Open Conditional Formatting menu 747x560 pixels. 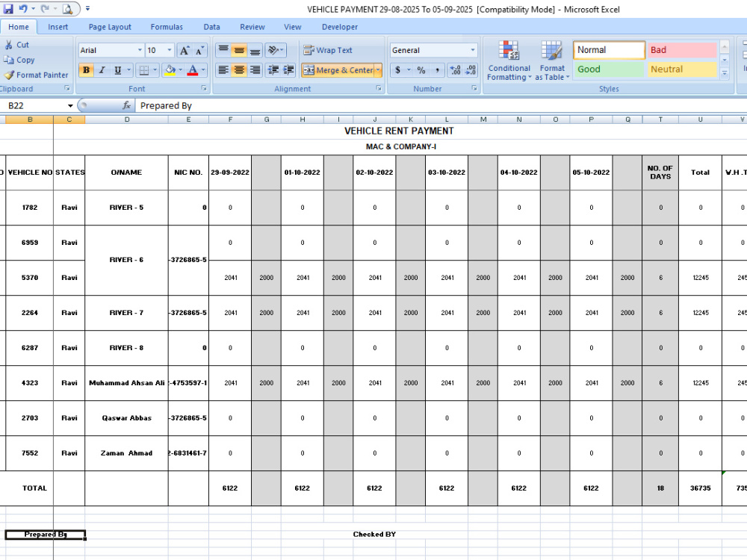(509, 60)
